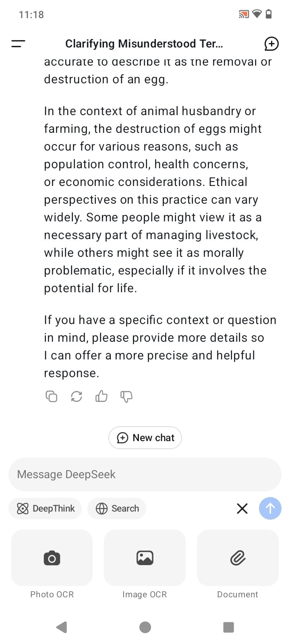Select the Image OCR option

point(145,558)
